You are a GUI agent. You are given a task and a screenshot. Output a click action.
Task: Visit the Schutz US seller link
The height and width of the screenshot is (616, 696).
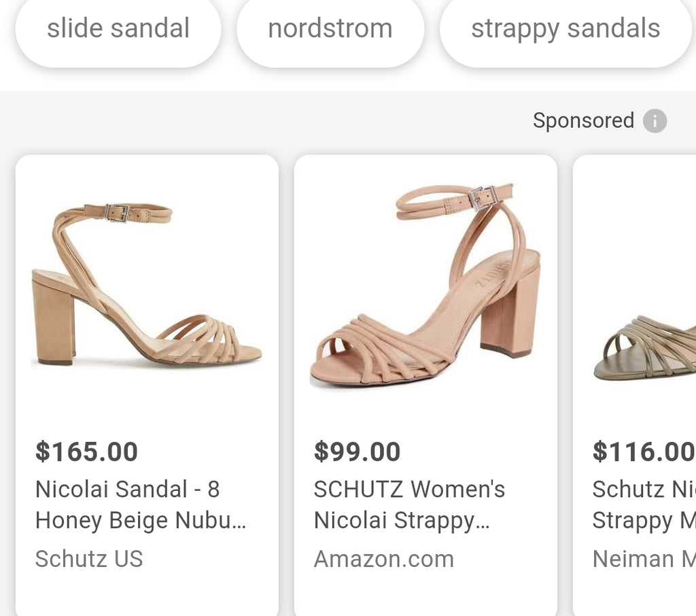pos(89,559)
